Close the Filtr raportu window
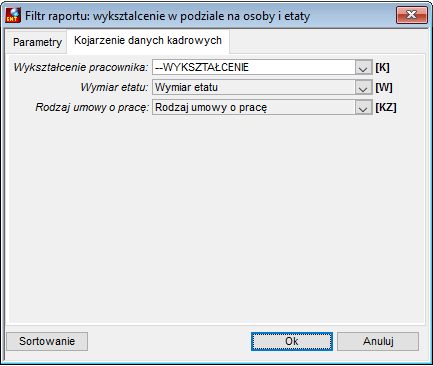Image resolution: width=433 pixels, height=366 pixels. pos(412,15)
